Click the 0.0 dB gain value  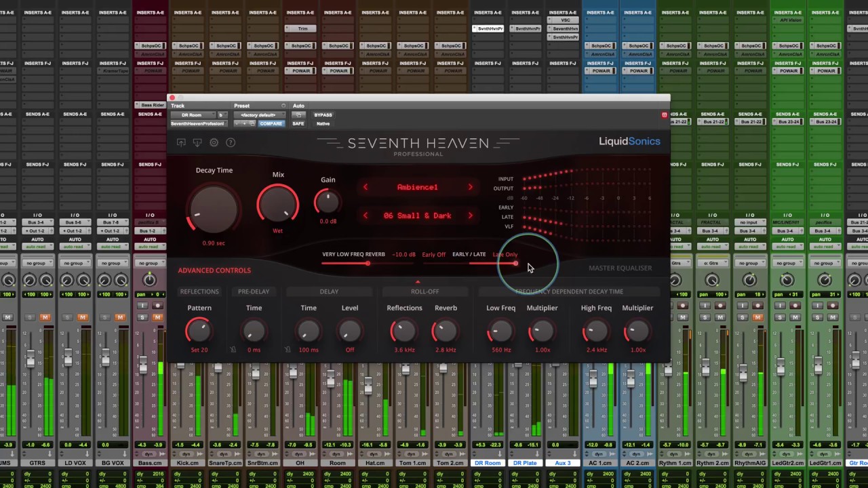tap(328, 221)
